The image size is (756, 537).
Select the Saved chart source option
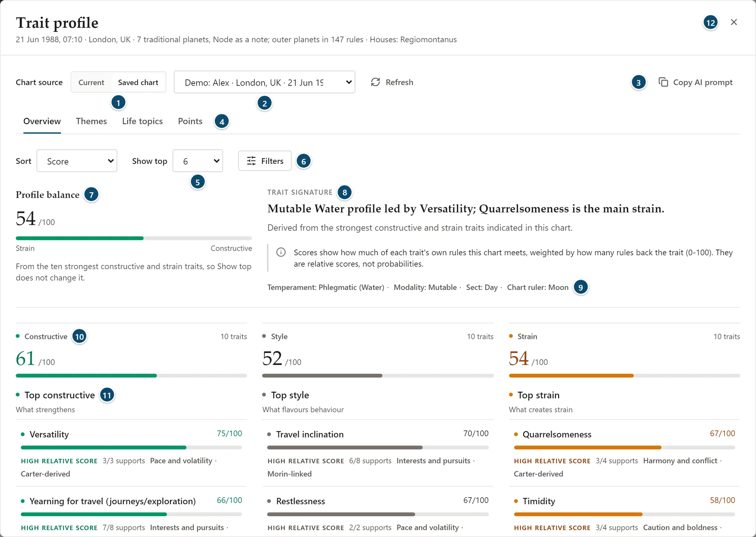tap(138, 82)
